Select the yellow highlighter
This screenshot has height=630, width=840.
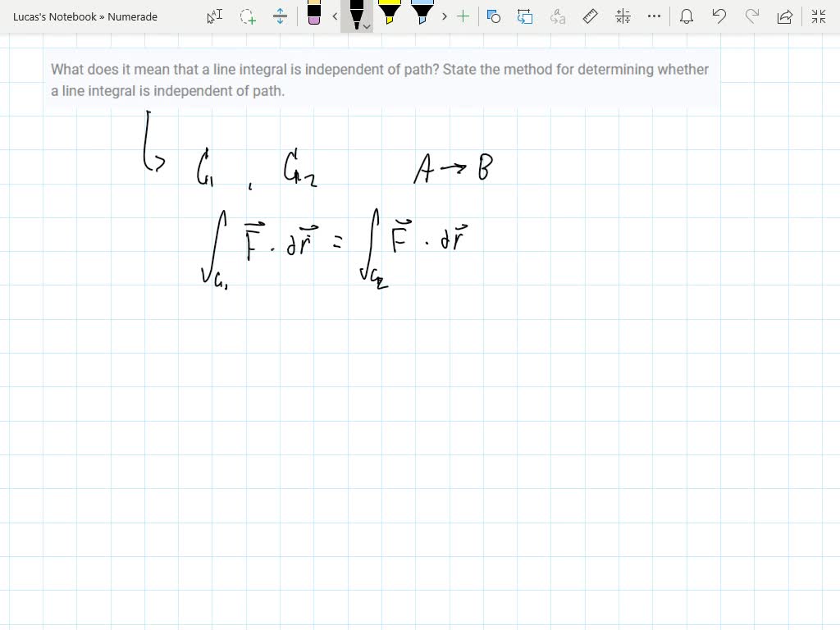click(x=390, y=15)
